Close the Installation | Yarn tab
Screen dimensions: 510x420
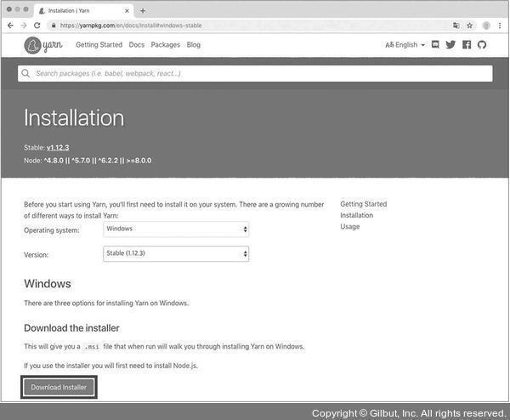tap(127, 11)
